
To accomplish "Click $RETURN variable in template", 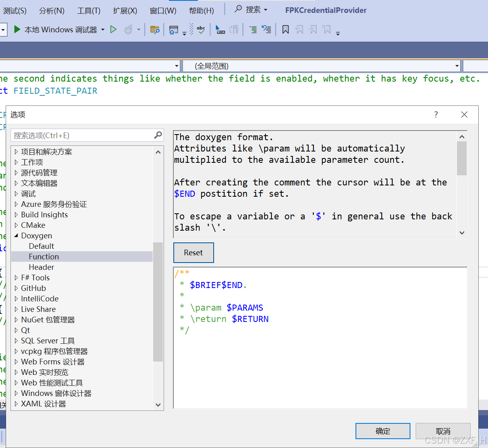I will pyautogui.click(x=250, y=319).
